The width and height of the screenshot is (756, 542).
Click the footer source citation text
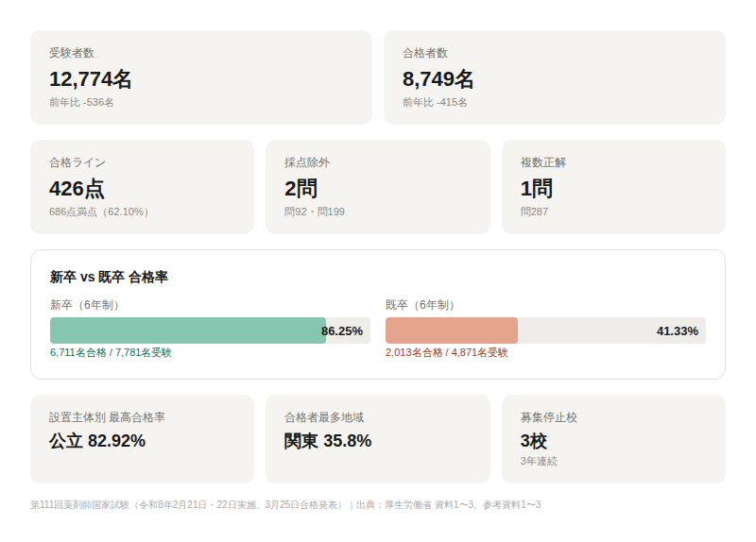point(285,505)
